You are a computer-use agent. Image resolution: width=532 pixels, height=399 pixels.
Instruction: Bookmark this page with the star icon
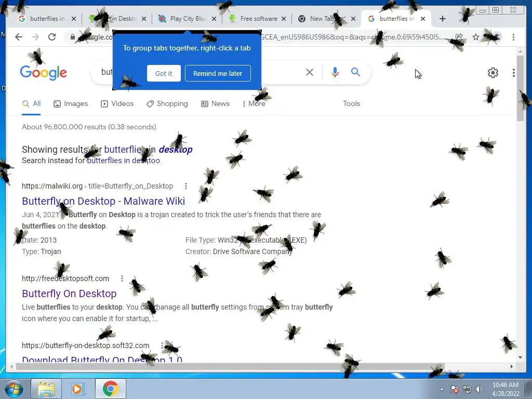tap(476, 37)
